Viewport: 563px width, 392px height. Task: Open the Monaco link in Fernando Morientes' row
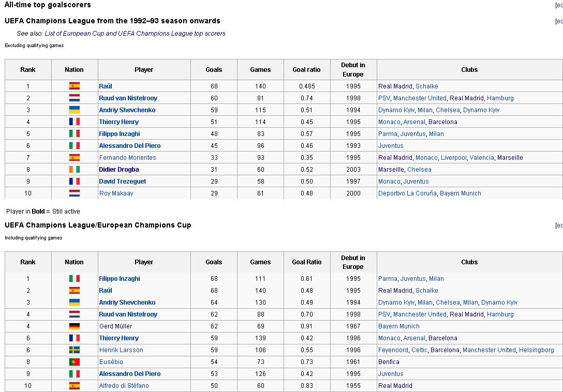coord(426,158)
